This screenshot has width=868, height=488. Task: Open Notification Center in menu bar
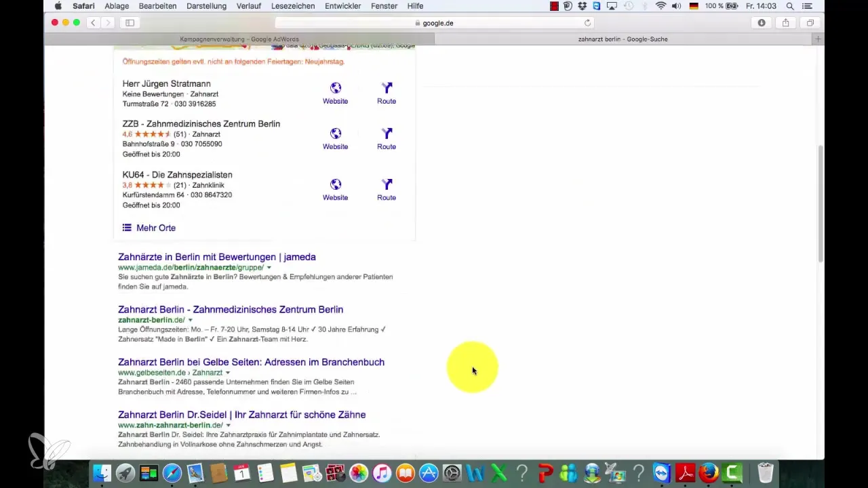coord(807,6)
